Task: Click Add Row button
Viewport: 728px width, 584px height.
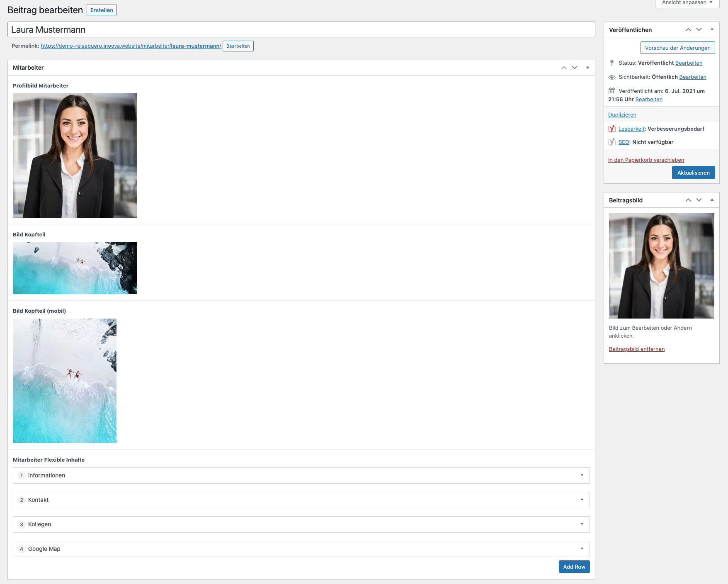Action: tap(574, 567)
